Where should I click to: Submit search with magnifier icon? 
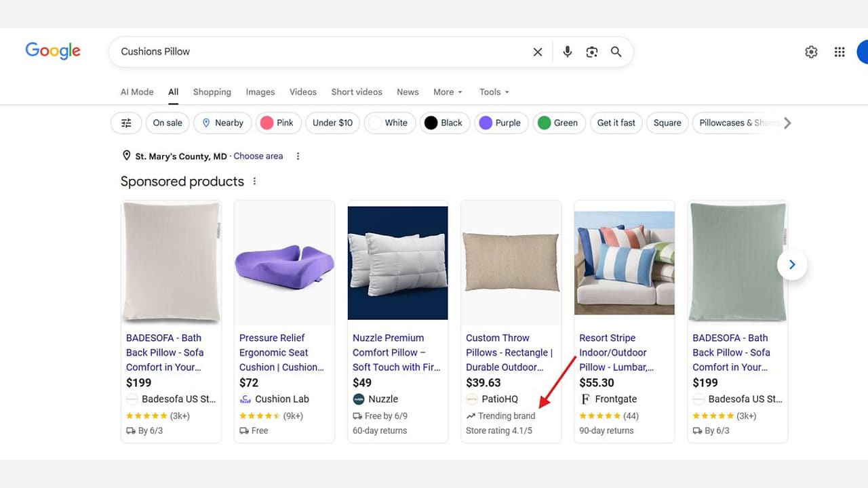[x=616, y=52]
